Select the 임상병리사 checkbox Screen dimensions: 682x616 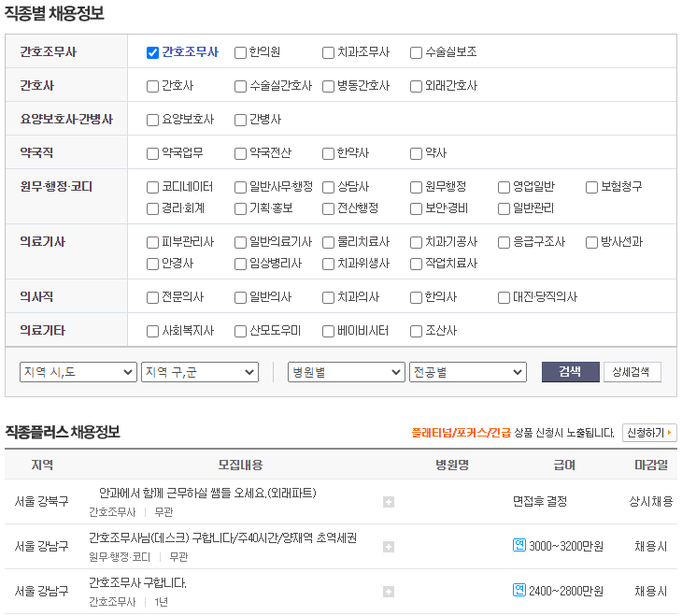point(240,264)
